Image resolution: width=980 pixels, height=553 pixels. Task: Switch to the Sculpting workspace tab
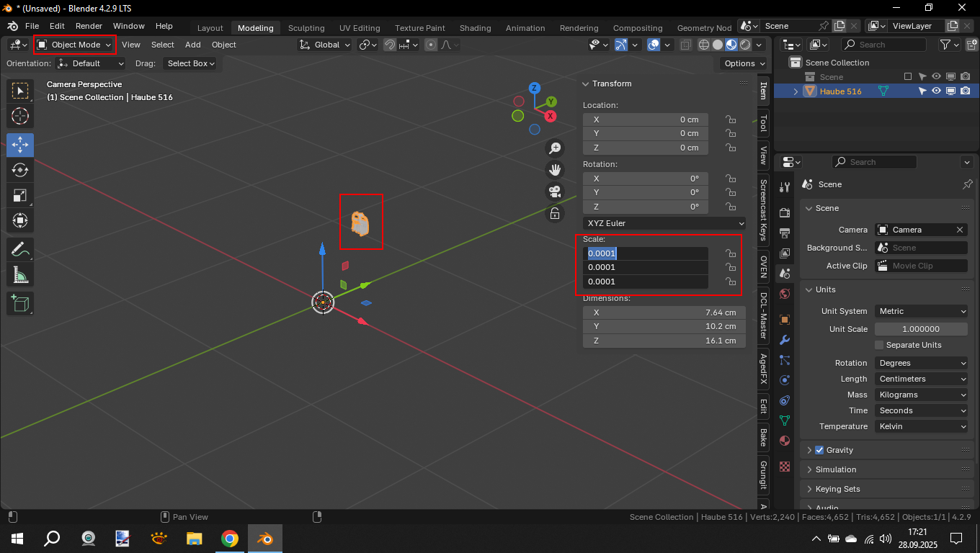point(306,28)
